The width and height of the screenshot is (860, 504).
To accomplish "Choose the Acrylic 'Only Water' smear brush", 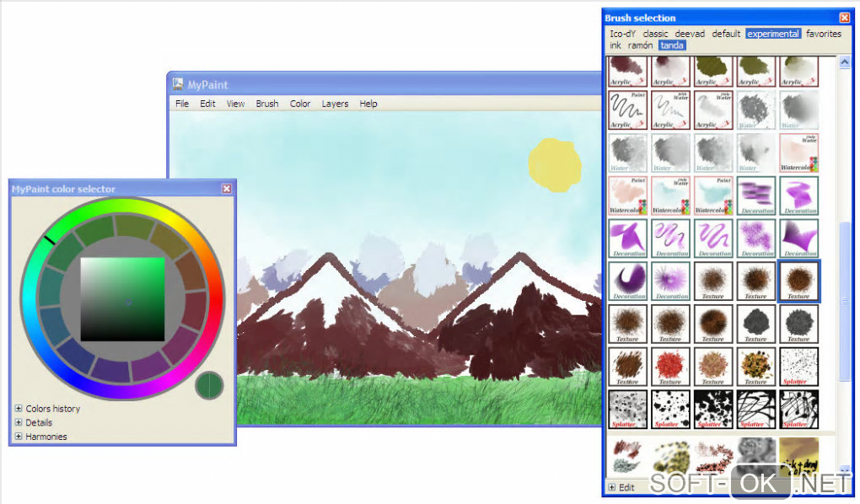I will 713,110.
